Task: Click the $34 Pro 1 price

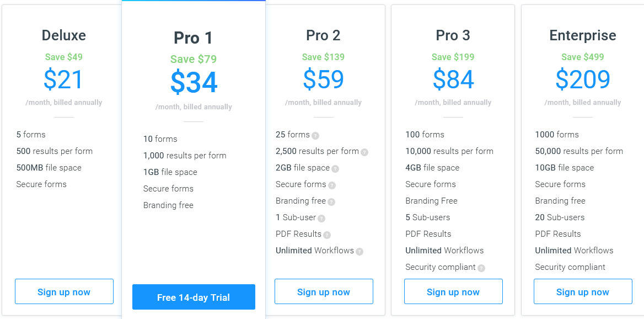Action: click(x=194, y=82)
